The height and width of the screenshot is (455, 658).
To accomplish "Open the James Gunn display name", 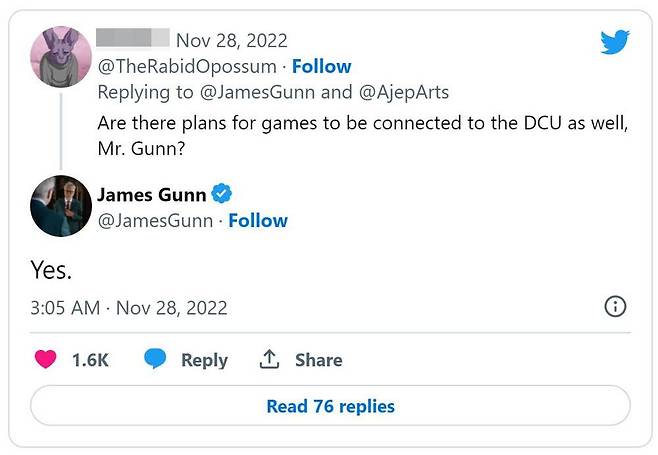I will (x=151, y=193).
